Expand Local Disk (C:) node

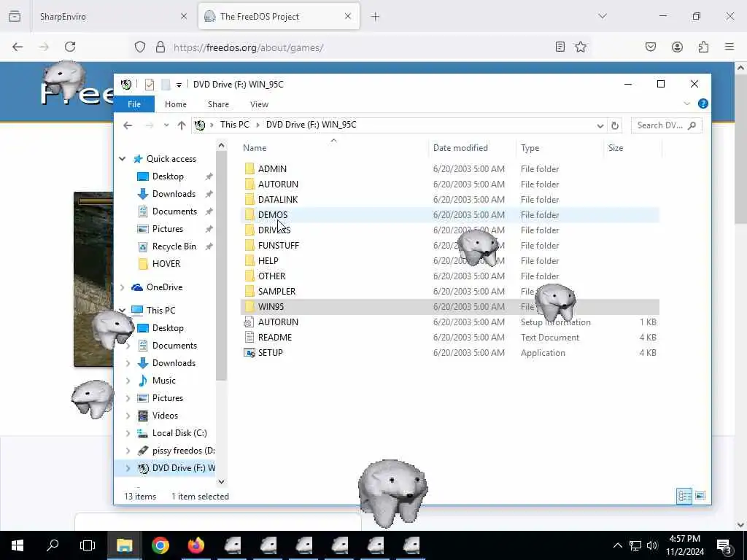click(128, 433)
